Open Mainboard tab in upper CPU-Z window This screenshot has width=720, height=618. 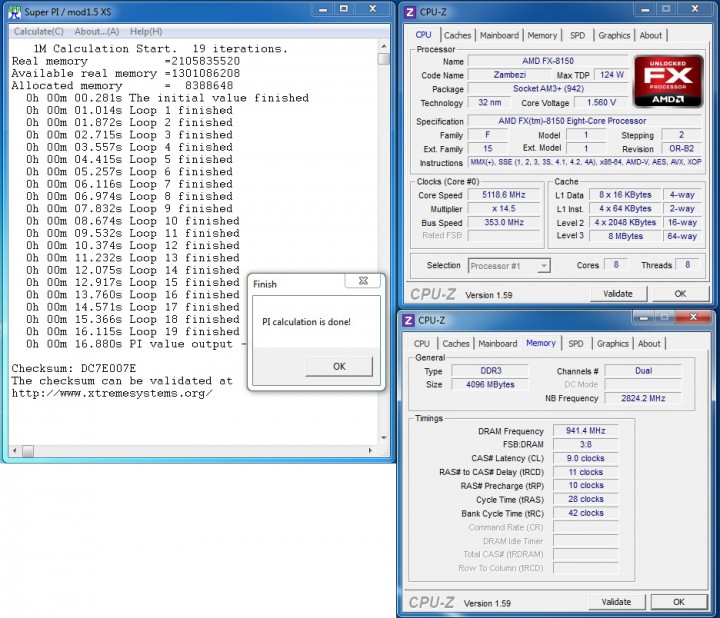click(x=499, y=35)
